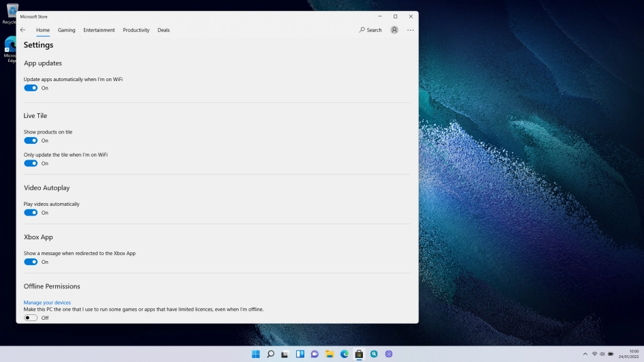Select the Deals tab
The height and width of the screenshot is (362, 644).
[164, 30]
